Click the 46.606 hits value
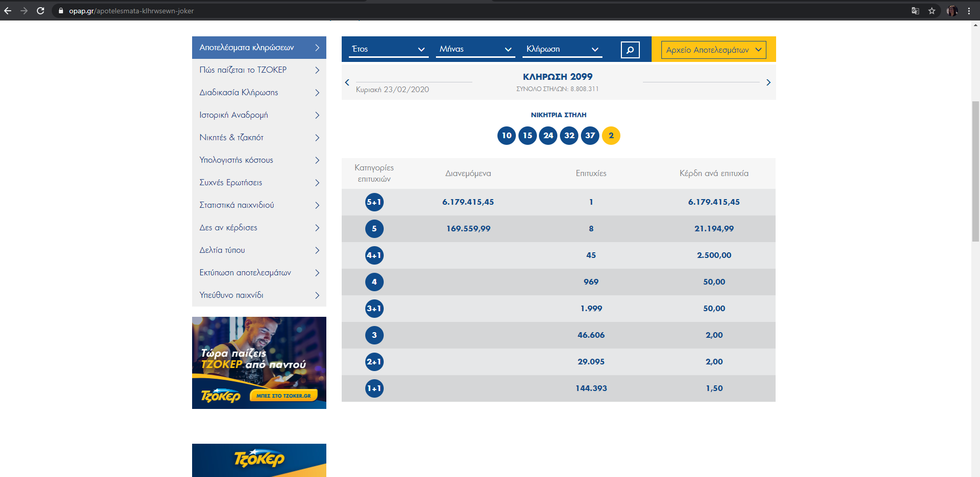The height and width of the screenshot is (477, 980). tap(591, 335)
